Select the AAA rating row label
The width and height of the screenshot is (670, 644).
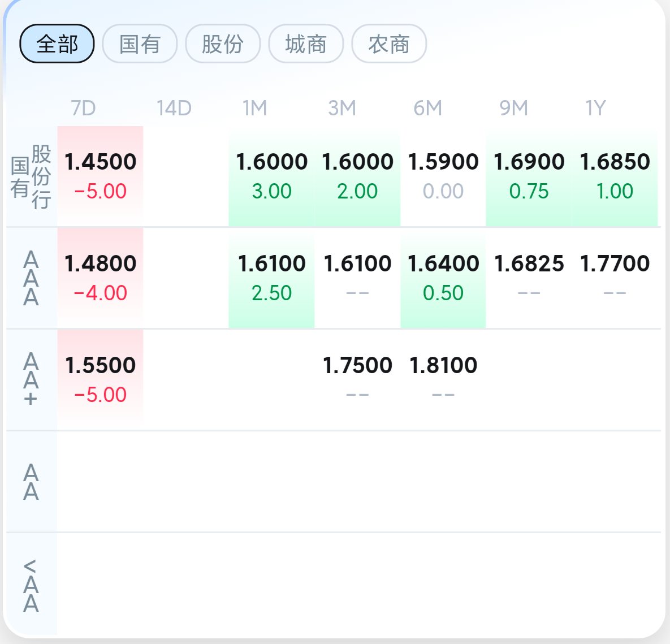coord(31,278)
